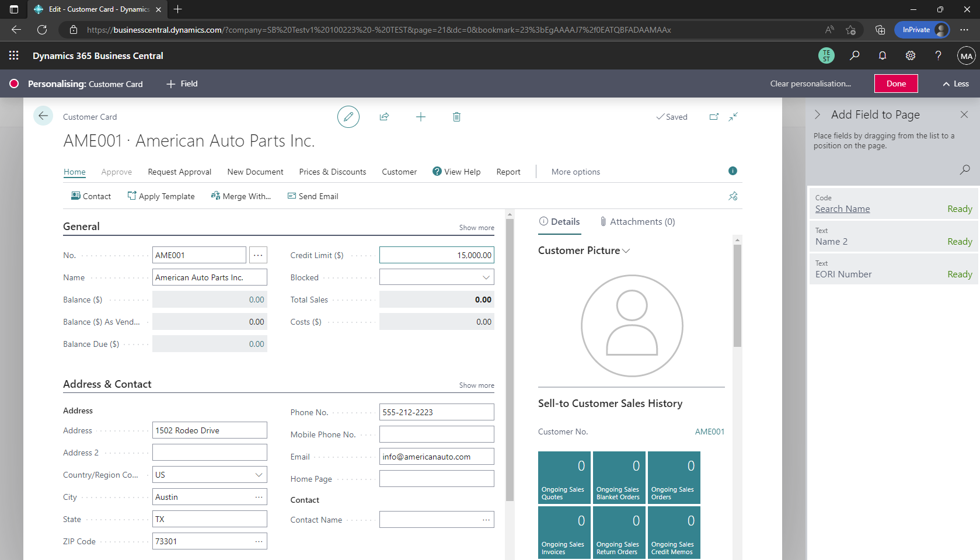Open Business Central search magnifier icon

pos(855,55)
